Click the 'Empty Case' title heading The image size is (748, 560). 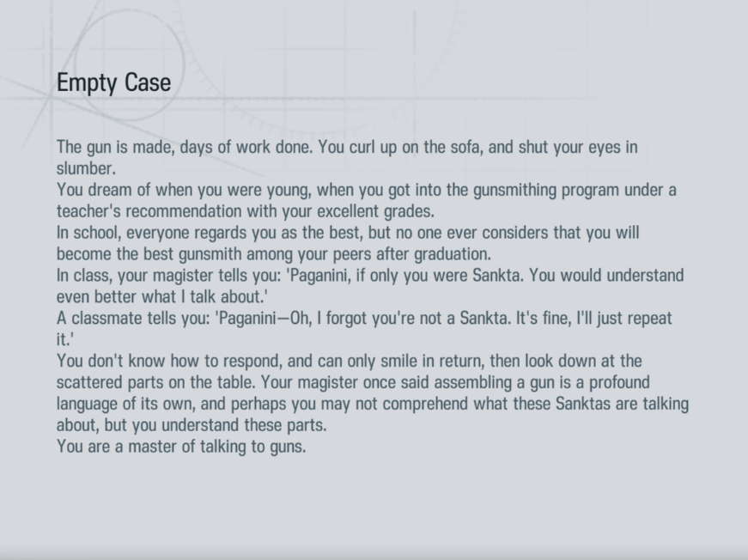point(113,83)
